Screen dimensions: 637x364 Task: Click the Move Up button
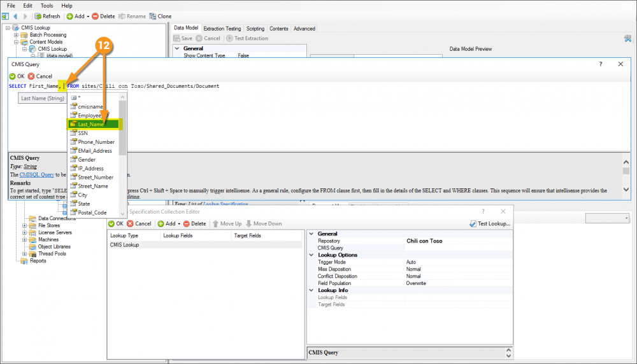[227, 223]
